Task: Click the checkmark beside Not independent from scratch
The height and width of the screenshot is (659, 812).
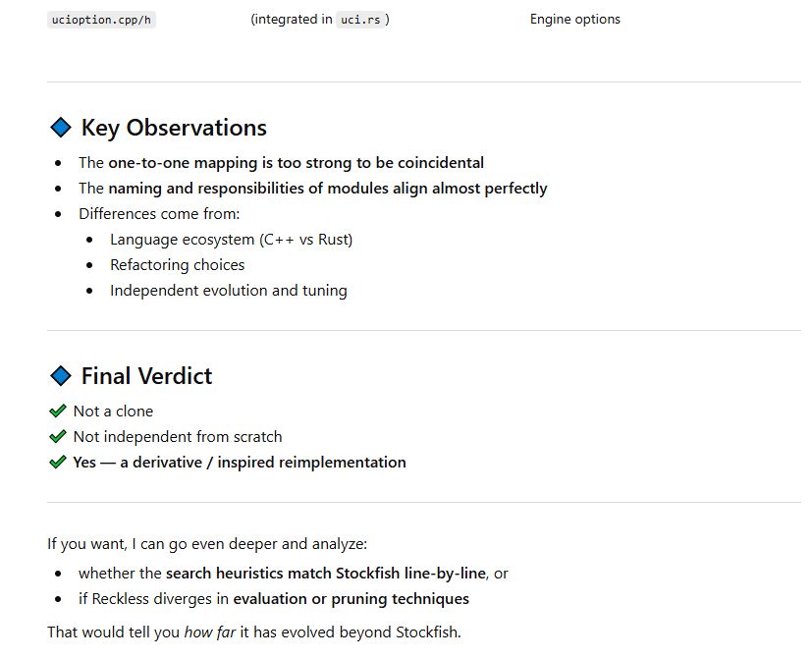Action: (x=58, y=436)
